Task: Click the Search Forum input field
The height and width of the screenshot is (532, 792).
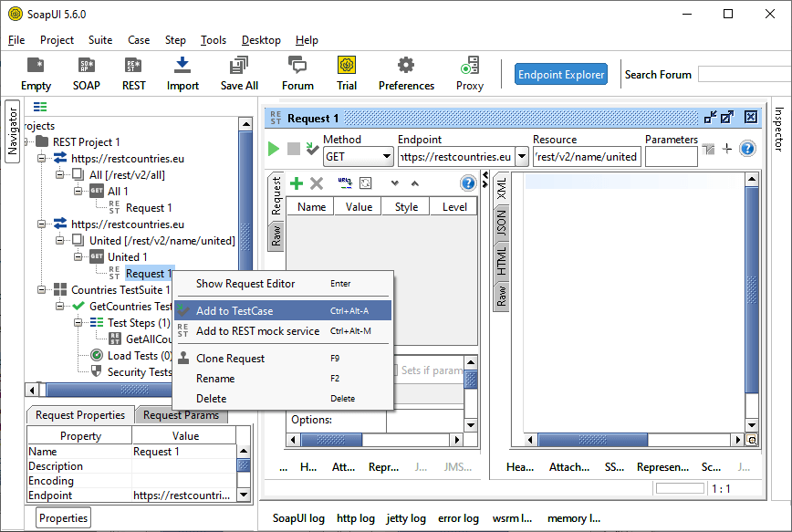Action: pyautogui.click(x=745, y=74)
